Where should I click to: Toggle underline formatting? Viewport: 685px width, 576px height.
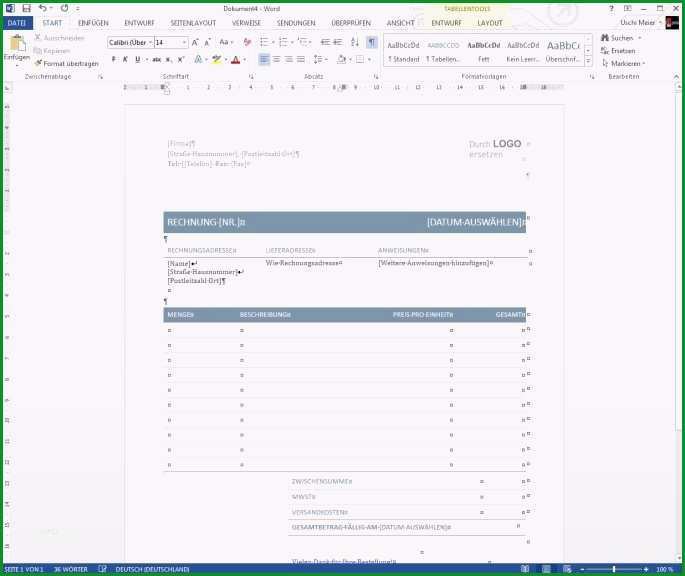pyautogui.click(x=138, y=59)
